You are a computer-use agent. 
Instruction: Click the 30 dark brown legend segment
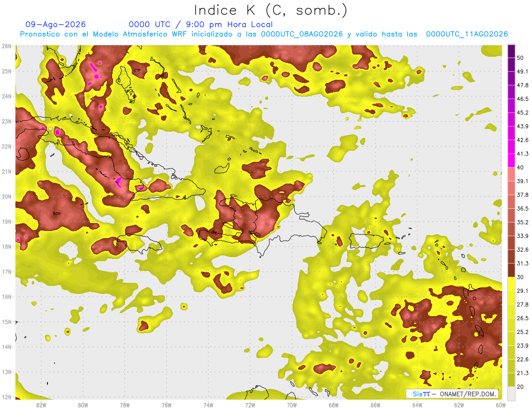point(511,270)
